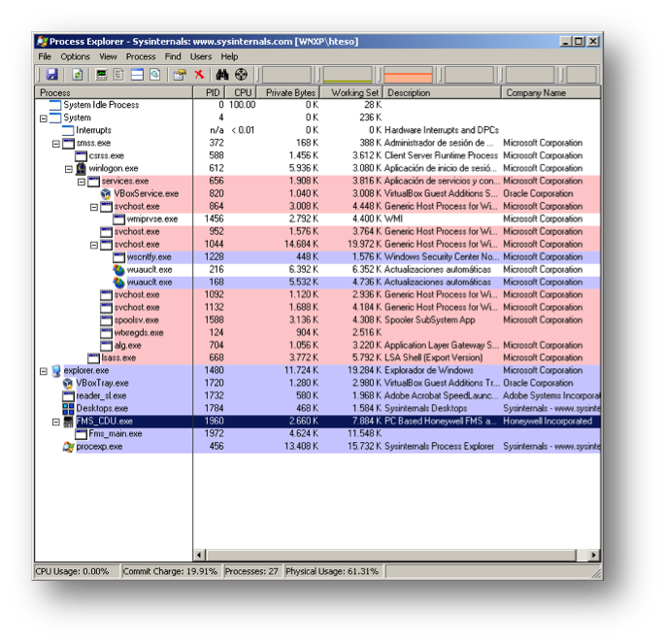Sort by the CPU column header
667x644 pixels.
240,93
